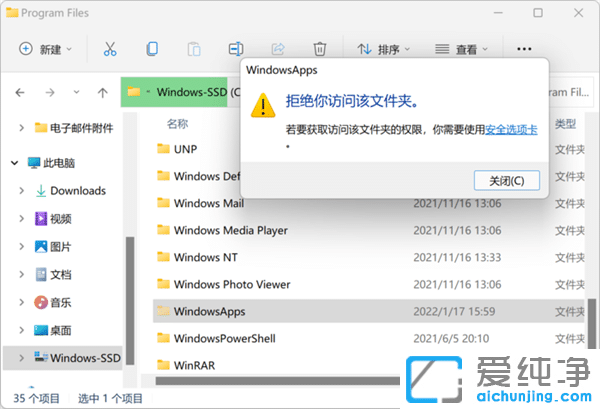
Task: Click Windows-SSD in the address bar
Action: point(192,92)
